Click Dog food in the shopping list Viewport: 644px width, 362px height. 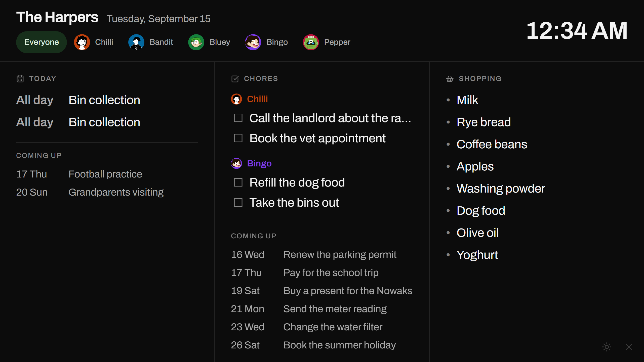click(x=481, y=211)
